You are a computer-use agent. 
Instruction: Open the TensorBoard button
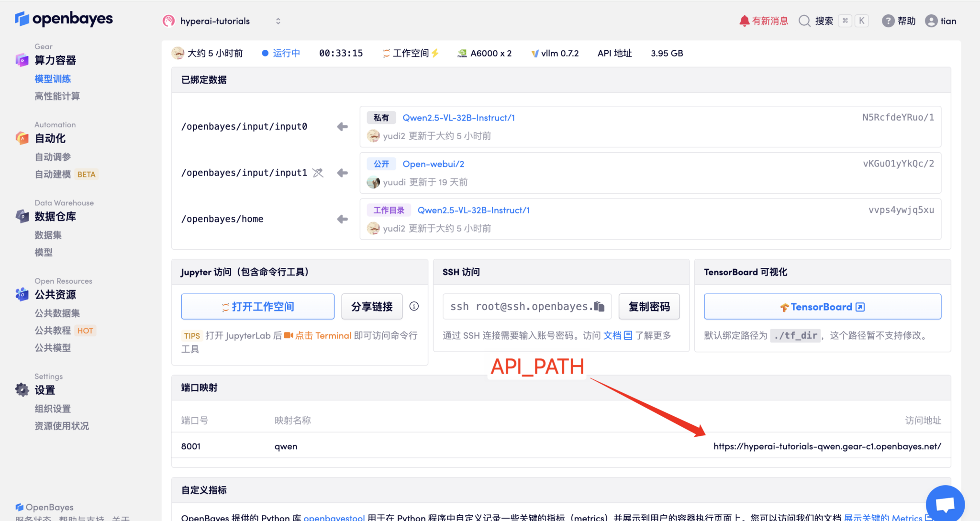click(x=822, y=307)
